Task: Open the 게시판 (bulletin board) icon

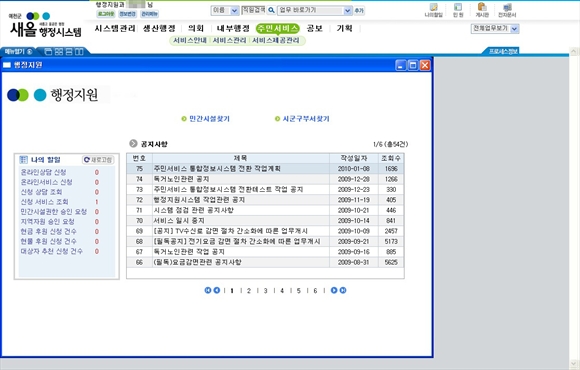Action: click(482, 10)
